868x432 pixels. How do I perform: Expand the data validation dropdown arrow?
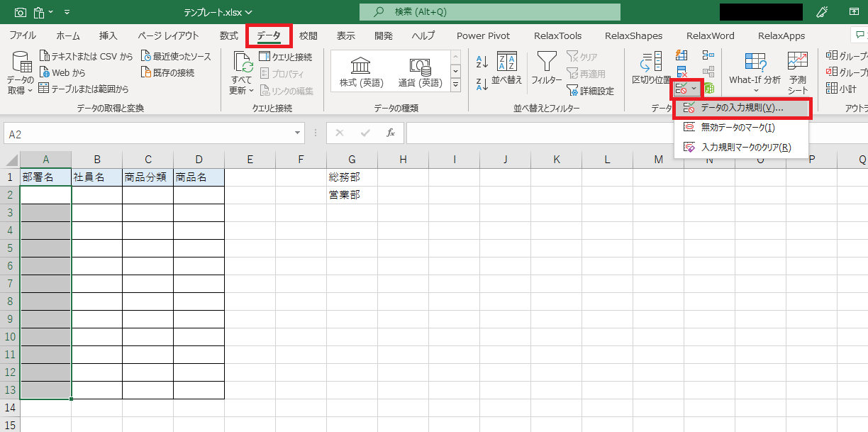click(x=694, y=89)
